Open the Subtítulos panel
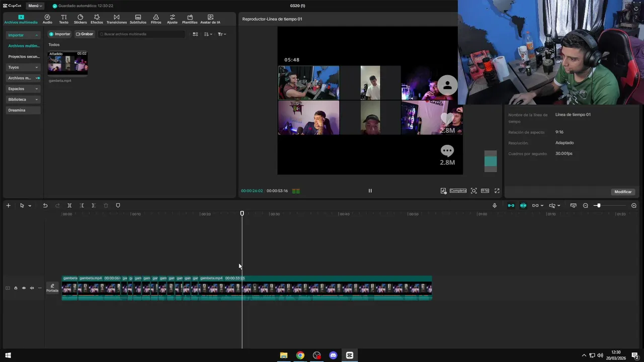The height and width of the screenshot is (362, 644). tap(138, 19)
